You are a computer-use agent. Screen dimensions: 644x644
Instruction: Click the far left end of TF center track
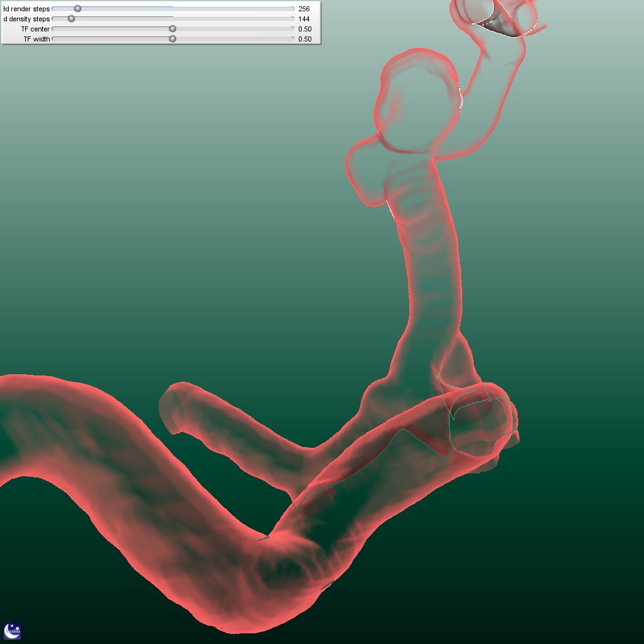53,29
